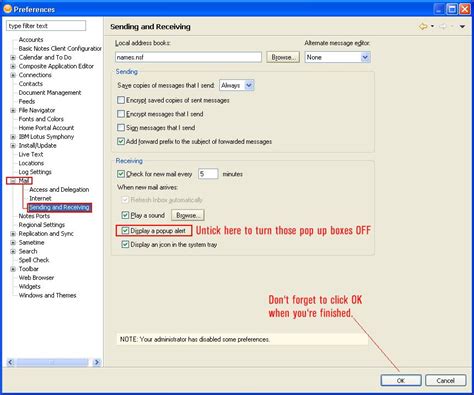Screen dimensions: 474x395
Task: Expand Composite Application Editor node
Action: pos(13,66)
